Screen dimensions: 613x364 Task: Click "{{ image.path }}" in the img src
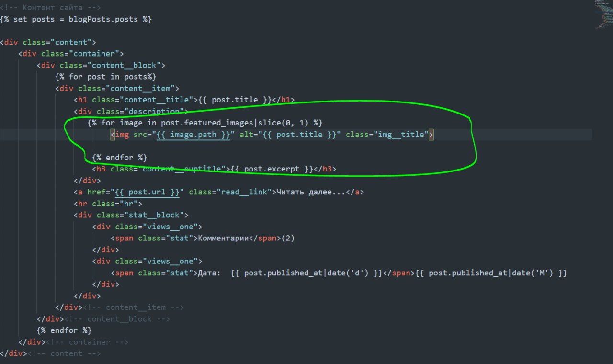pos(194,135)
